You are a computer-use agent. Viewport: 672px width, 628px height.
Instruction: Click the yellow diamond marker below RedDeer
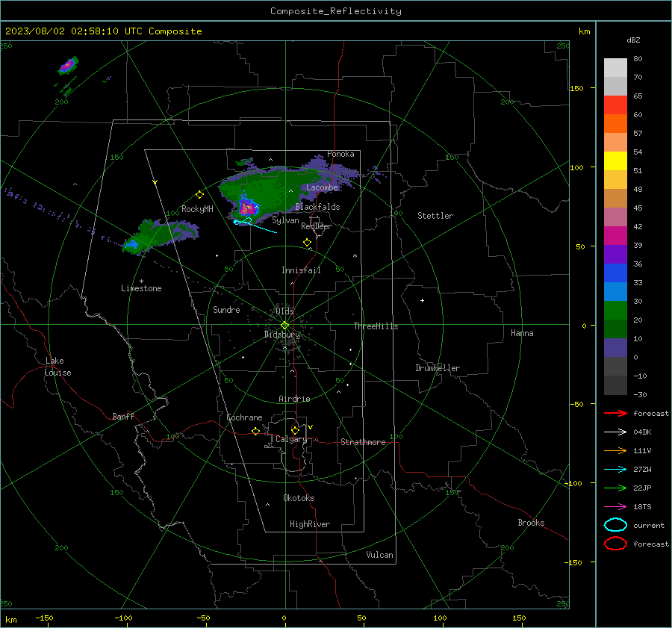pyautogui.click(x=307, y=243)
